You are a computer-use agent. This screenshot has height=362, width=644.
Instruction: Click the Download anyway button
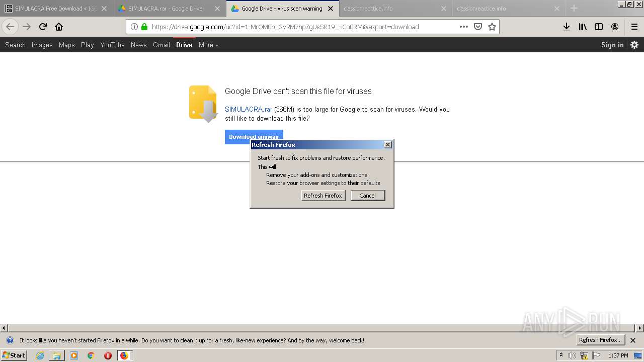click(254, 136)
